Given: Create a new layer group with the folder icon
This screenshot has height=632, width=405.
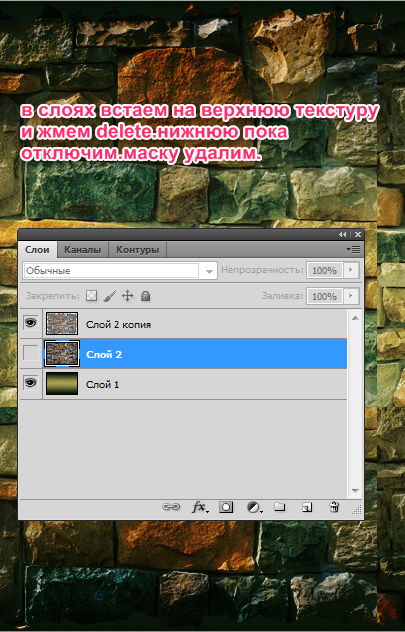Looking at the screenshot, I should (x=280, y=507).
